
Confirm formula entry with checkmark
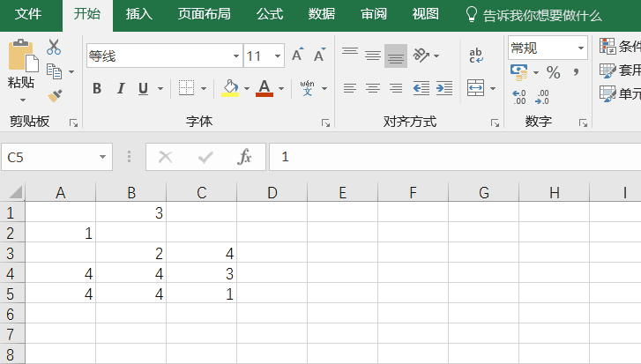[205, 157]
